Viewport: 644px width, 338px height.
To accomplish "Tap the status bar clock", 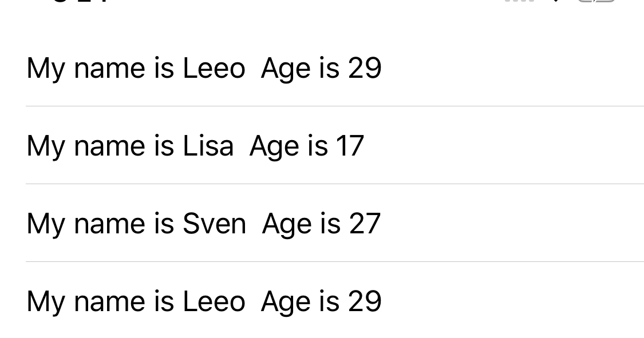I will pos(80,2).
